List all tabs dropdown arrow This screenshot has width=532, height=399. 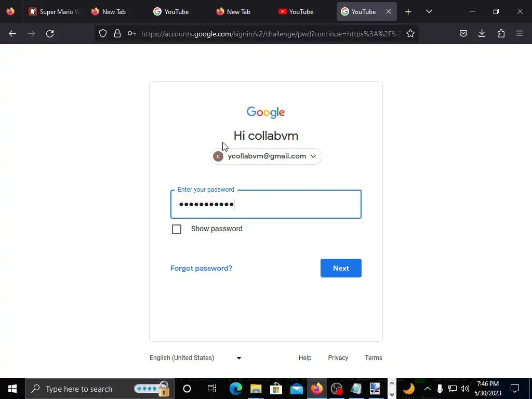(x=429, y=11)
